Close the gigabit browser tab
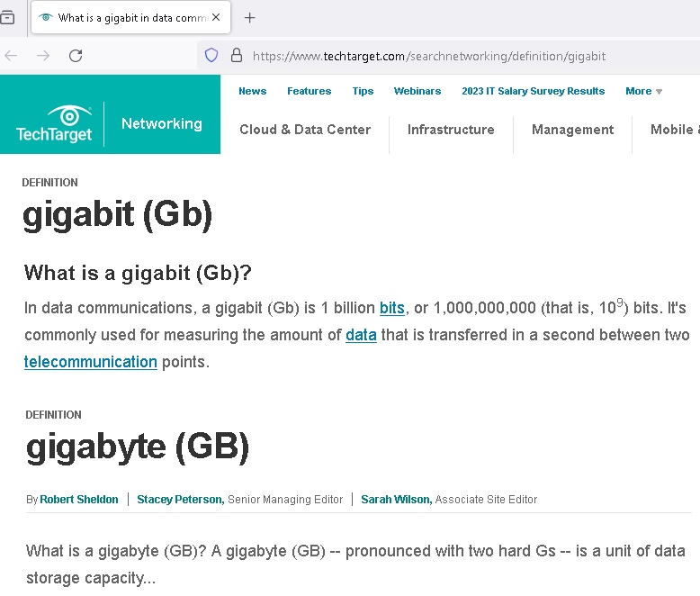Screen dimensions: 700x596 [216, 18]
